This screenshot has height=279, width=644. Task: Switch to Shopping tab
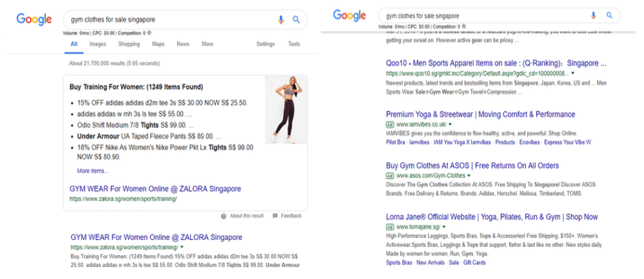coord(129,44)
